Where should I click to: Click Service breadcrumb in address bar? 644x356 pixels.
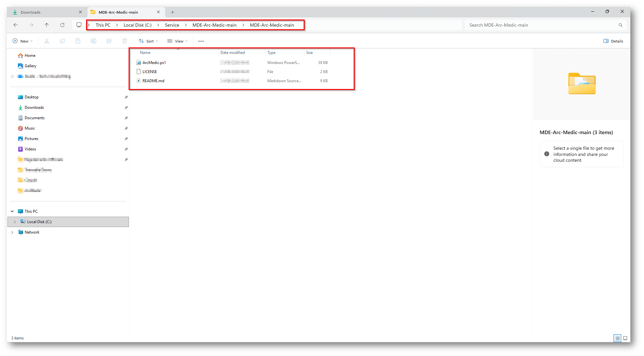[x=172, y=25]
